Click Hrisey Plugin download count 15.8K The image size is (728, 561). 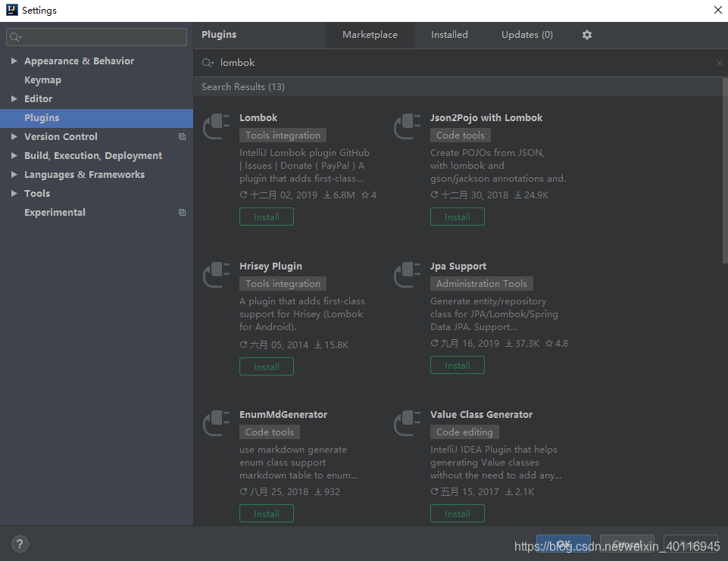click(332, 345)
